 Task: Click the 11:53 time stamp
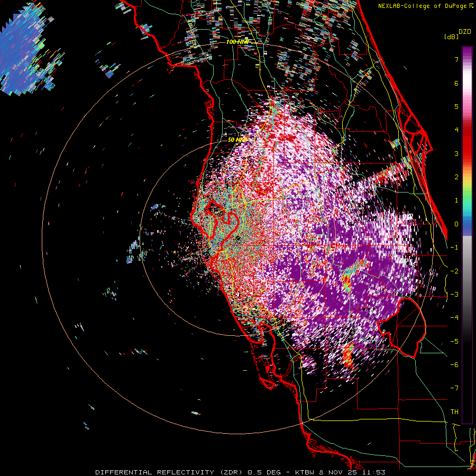point(373,472)
